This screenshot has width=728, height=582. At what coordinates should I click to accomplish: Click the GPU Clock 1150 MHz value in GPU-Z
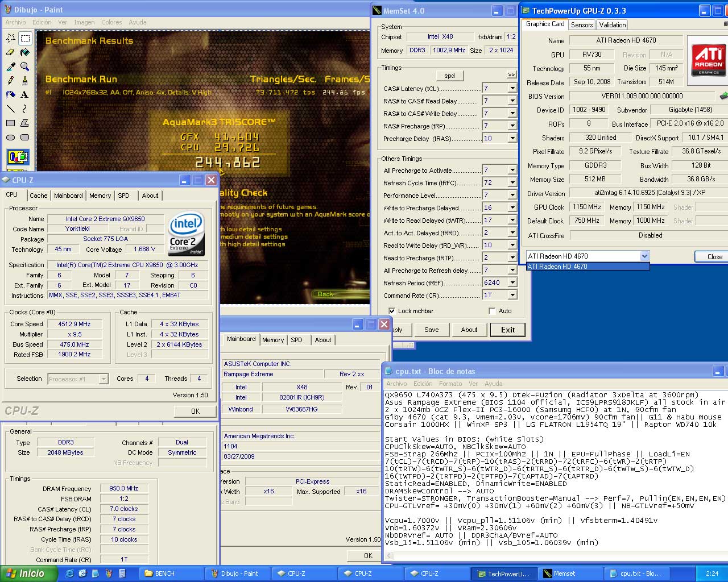pos(586,207)
